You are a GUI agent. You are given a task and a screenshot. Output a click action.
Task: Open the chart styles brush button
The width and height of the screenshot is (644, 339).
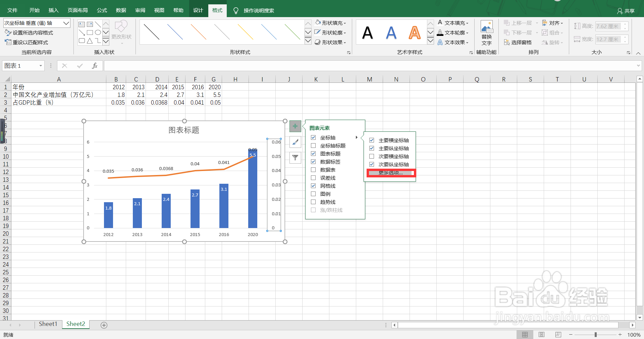coord(295,142)
